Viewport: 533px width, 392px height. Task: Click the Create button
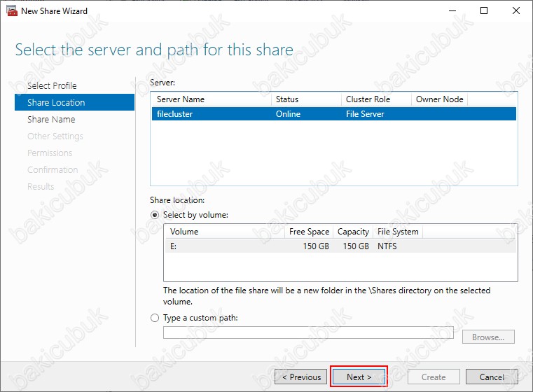point(434,377)
